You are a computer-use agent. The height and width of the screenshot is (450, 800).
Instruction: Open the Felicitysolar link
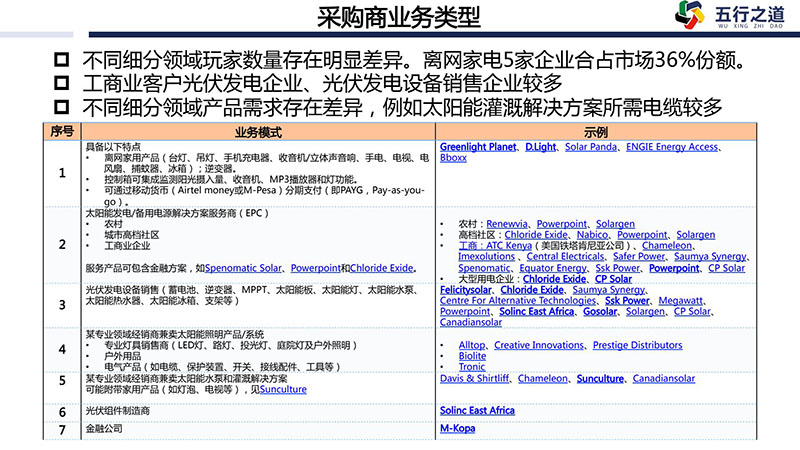(465, 290)
